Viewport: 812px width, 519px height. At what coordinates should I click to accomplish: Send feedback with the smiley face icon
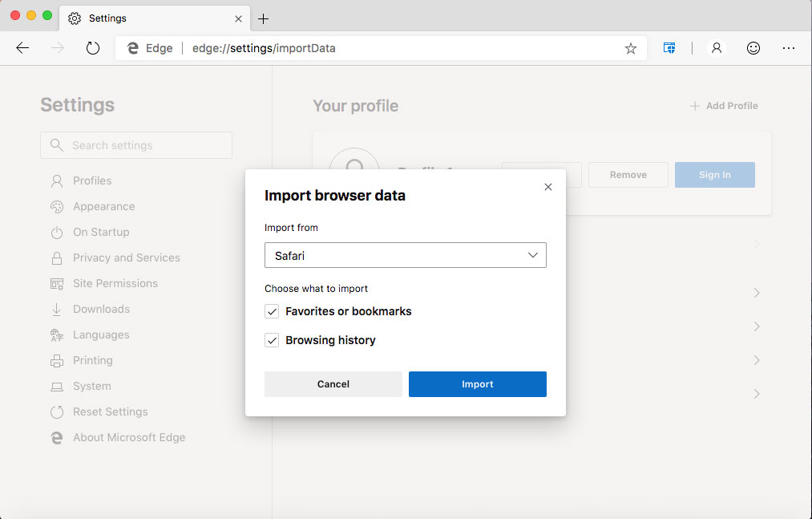tap(753, 48)
